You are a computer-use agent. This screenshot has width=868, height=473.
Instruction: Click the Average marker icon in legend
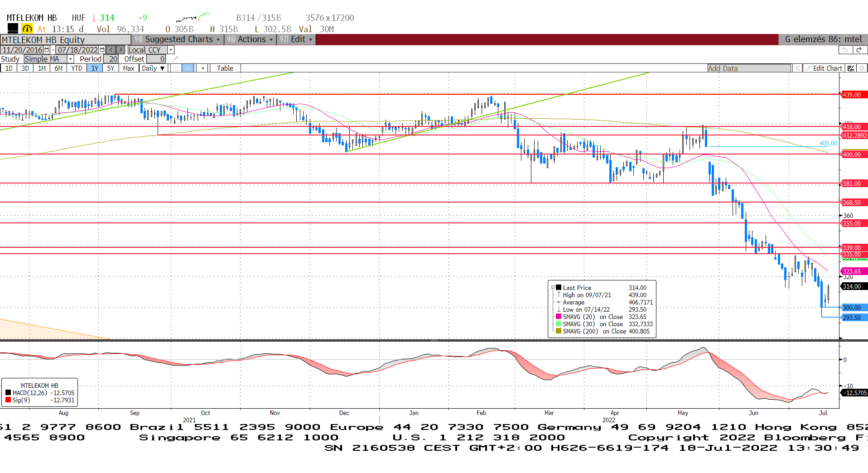tap(559, 302)
